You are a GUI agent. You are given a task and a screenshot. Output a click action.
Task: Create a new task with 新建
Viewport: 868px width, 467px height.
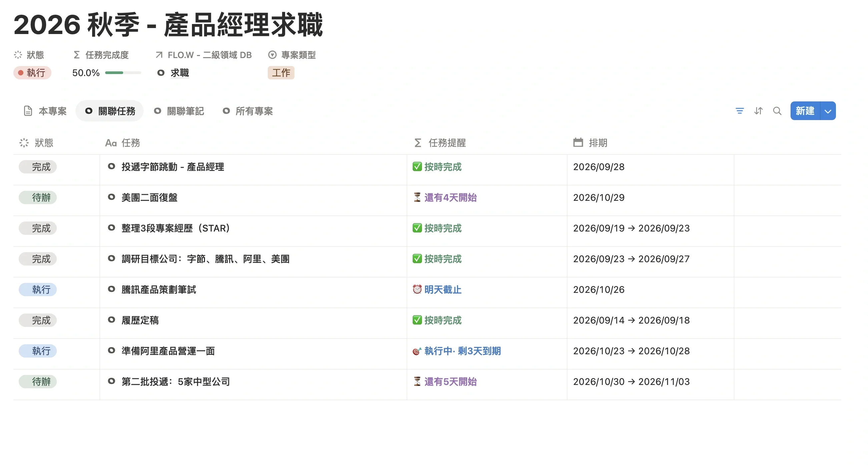[x=805, y=111]
